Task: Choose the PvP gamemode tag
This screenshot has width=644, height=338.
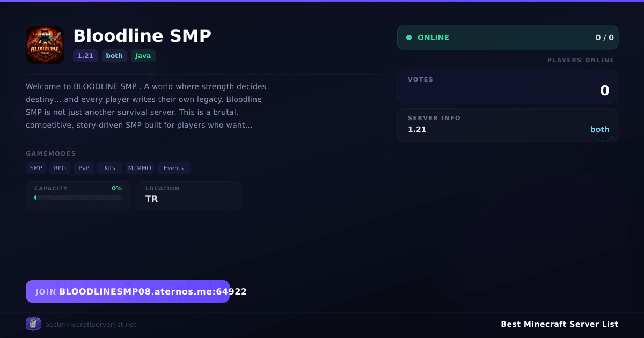Action: [x=84, y=168]
